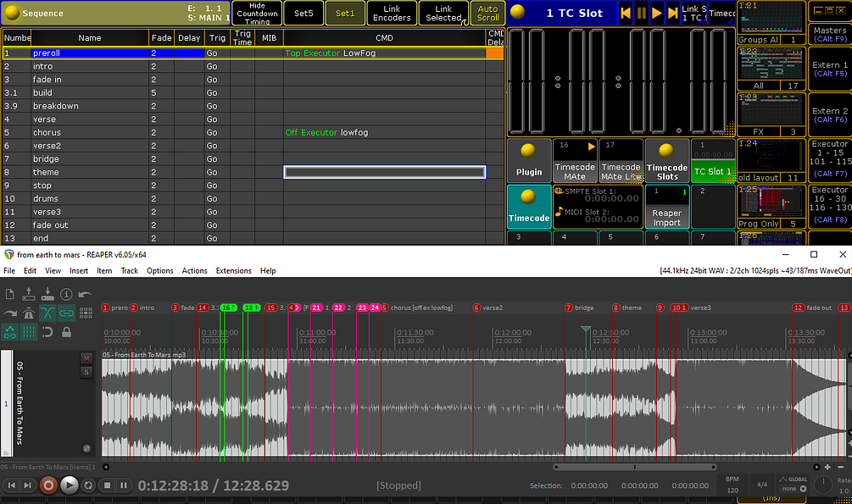This screenshot has height=504, width=852.
Task: Open the View menu
Action: 53,270
